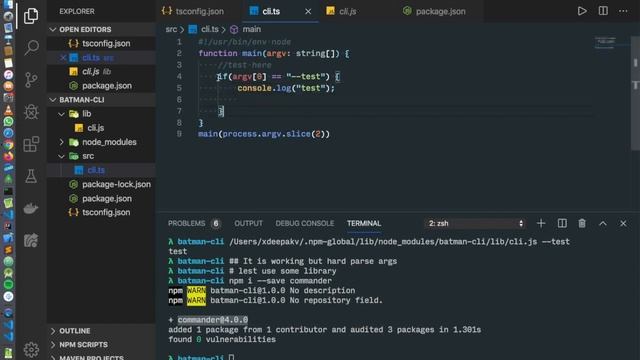Expand the OUTLINE section

pyautogui.click(x=101, y=331)
